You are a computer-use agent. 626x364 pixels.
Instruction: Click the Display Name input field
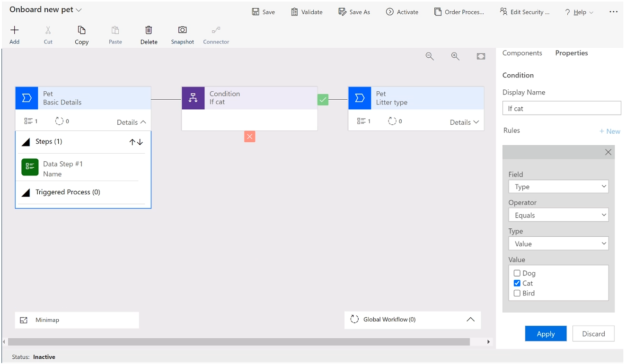pos(561,108)
